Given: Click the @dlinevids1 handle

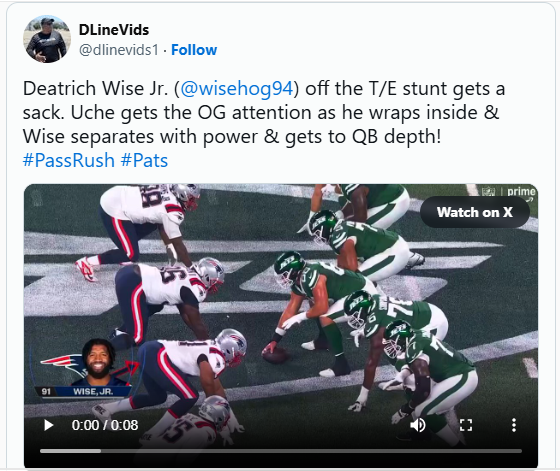Looking at the screenshot, I should (x=119, y=50).
